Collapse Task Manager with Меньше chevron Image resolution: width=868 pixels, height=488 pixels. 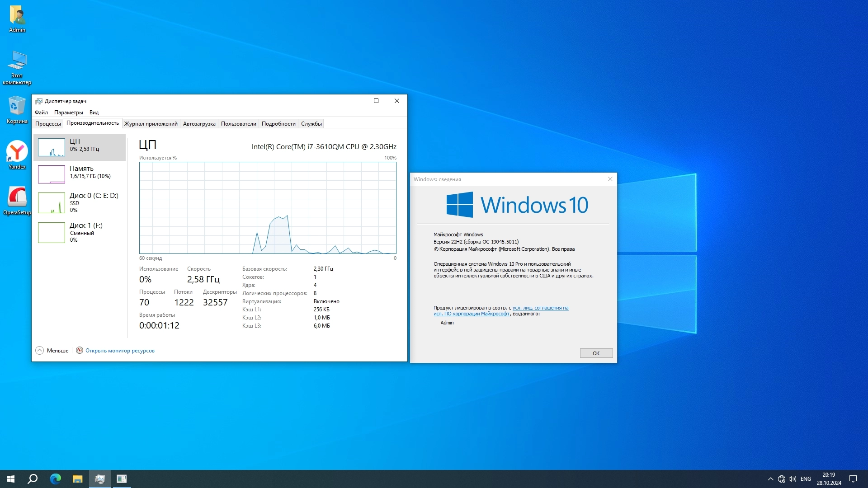click(40, 351)
